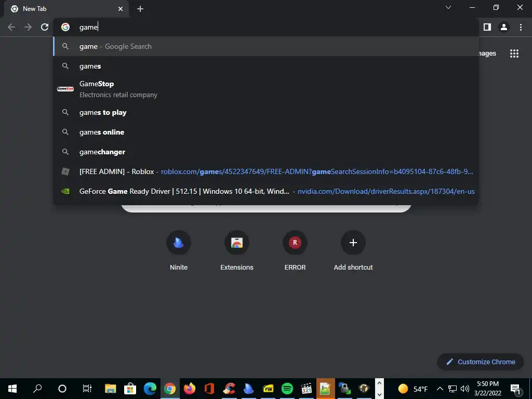Open File Explorer from taskbar
The image size is (532, 399).
110,389
